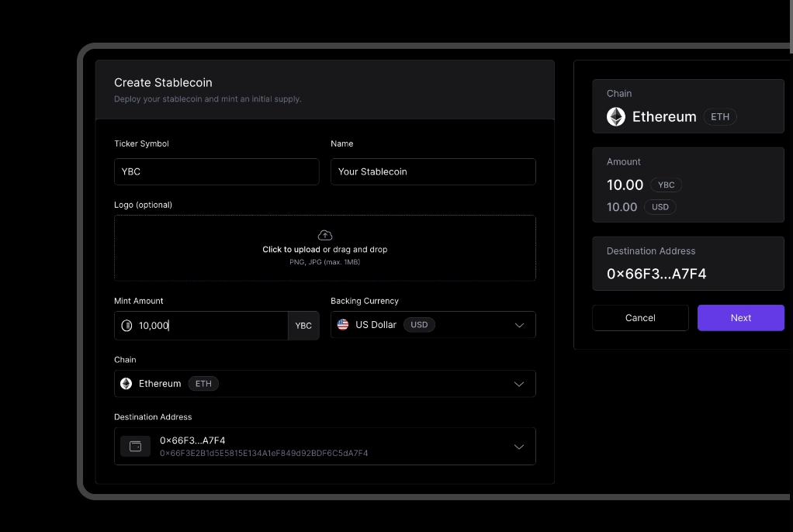
Task: Select the Ticker Symbol field with YBC
Action: click(x=216, y=171)
